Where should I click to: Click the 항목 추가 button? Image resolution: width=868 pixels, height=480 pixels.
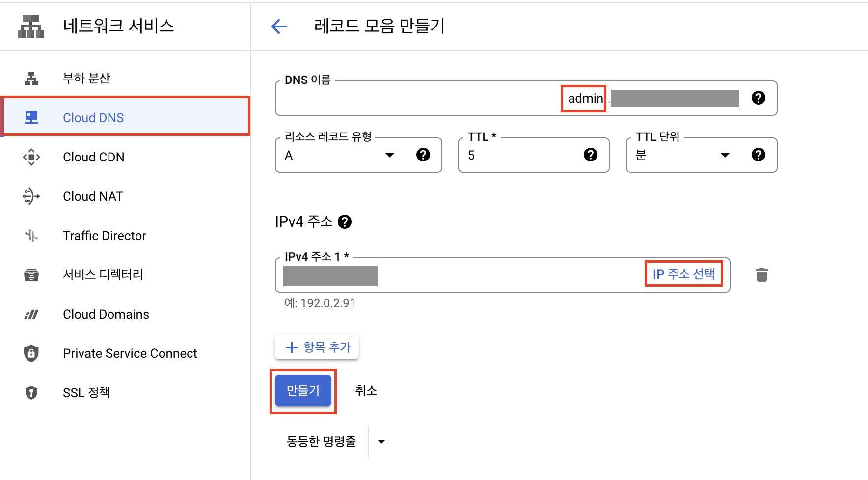click(x=317, y=347)
